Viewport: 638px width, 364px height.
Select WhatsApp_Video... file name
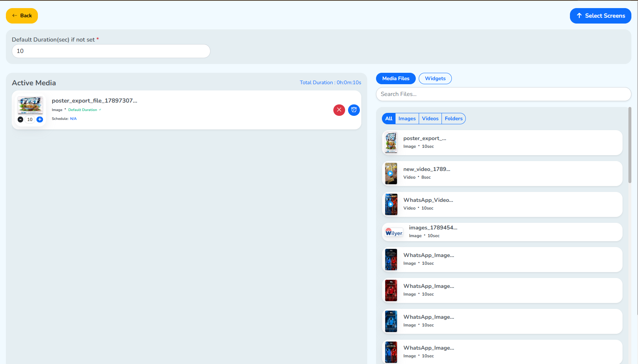click(428, 200)
